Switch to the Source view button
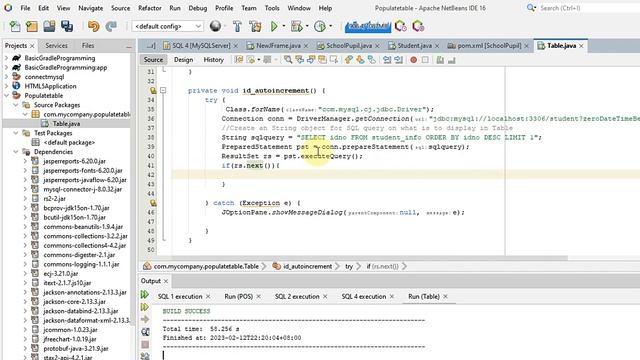Screen dimensions: 640x360 (153, 60)
